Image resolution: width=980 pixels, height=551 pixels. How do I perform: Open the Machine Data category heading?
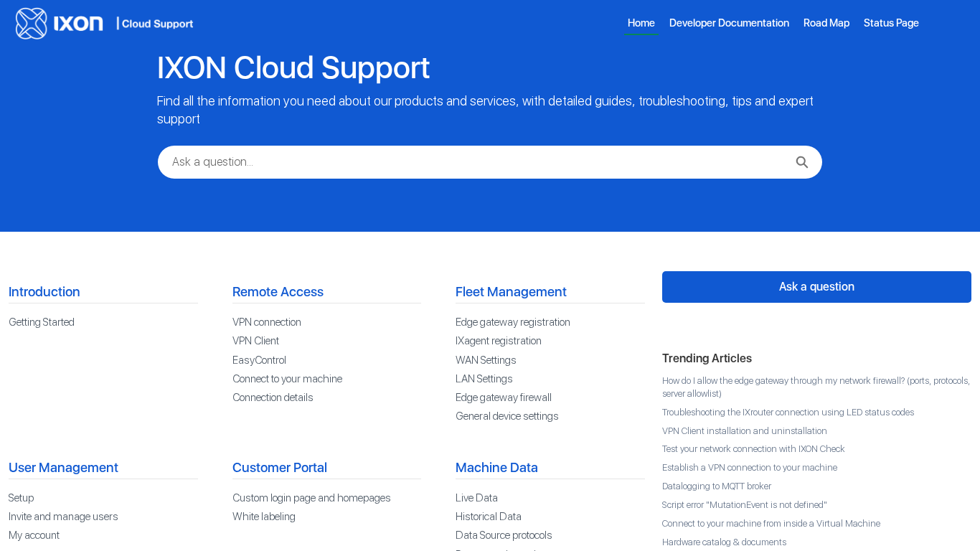click(x=496, y=468)
